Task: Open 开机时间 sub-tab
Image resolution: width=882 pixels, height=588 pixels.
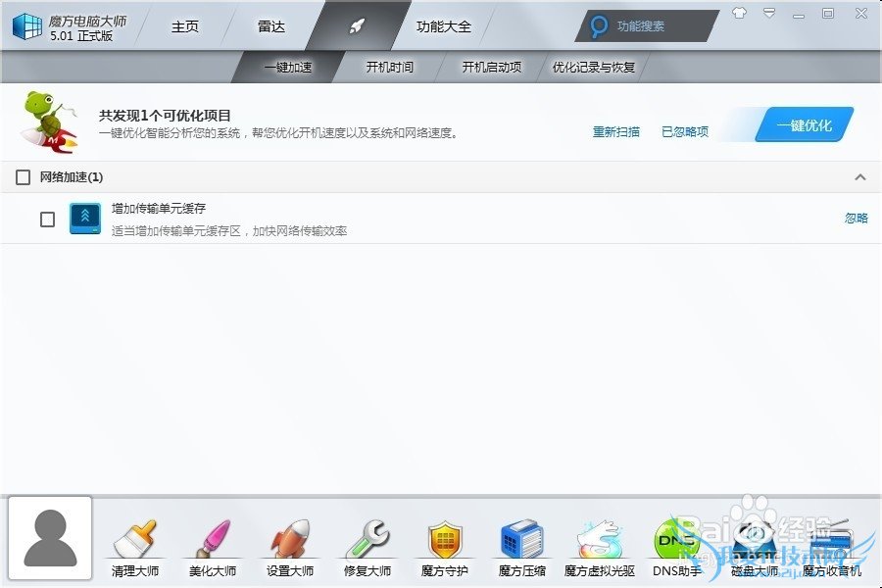Action: [x=390, y=68]
